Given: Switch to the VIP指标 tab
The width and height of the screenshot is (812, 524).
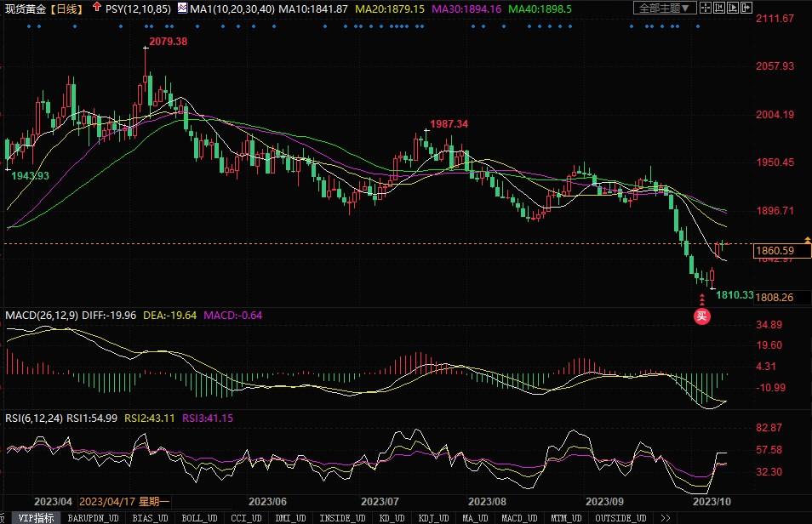Looking at the screenshot, I should click(37, 517).
